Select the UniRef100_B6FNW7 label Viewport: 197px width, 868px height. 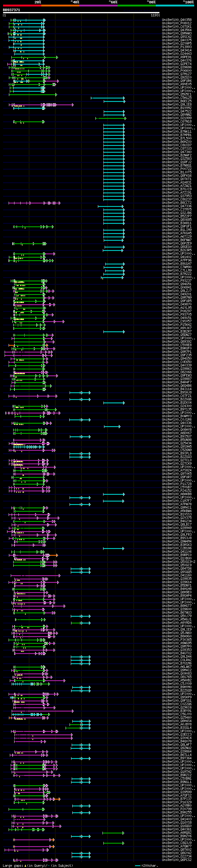click(177, 240)
